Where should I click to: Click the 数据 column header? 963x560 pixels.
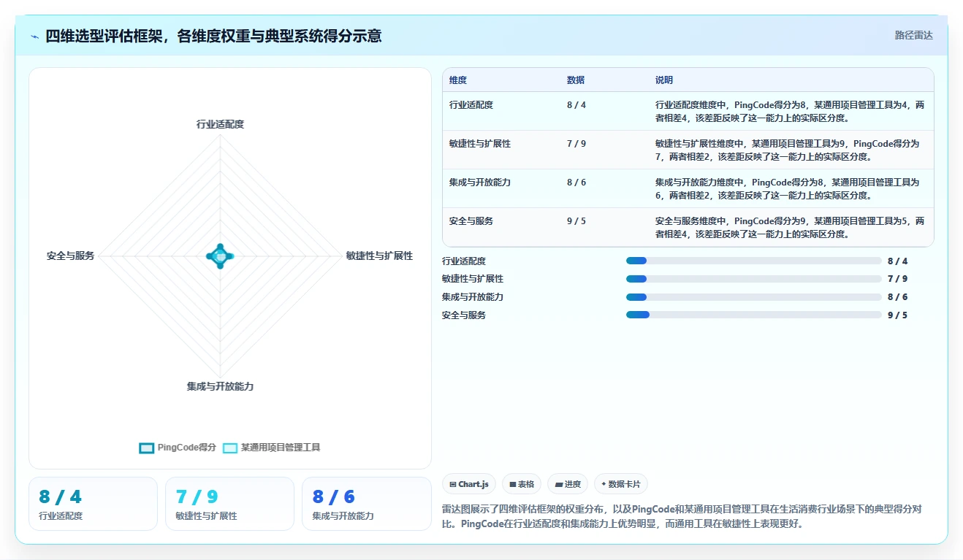(576, 80)
